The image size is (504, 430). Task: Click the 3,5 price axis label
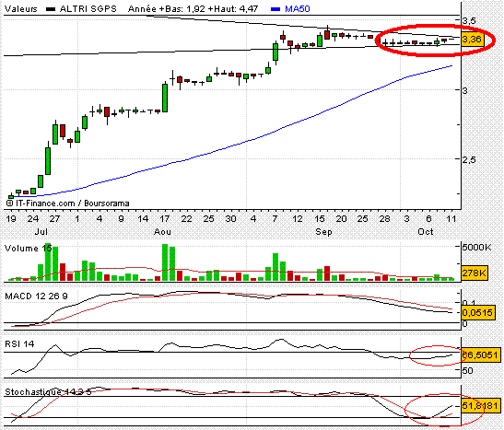(x=469, y=21)
